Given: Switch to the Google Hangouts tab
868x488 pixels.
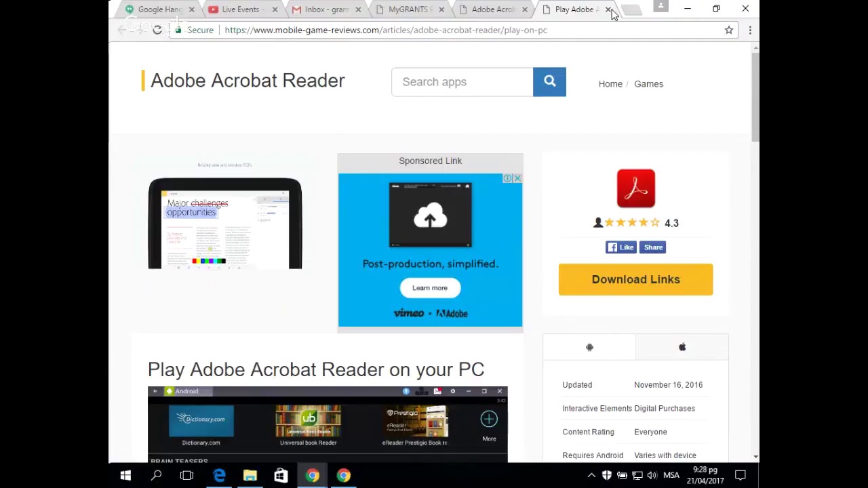Looking at the screenshot, I should click(x=159, y=9).
